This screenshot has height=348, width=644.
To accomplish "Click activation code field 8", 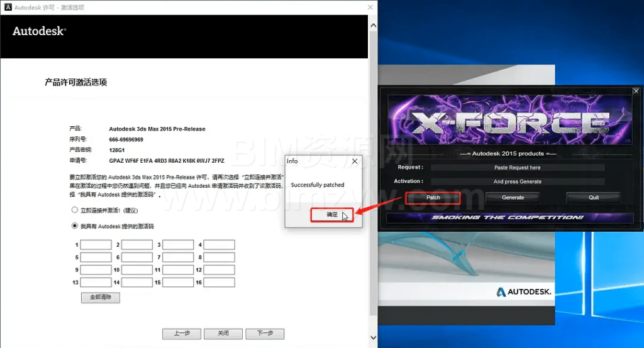I will click(219, 258).
